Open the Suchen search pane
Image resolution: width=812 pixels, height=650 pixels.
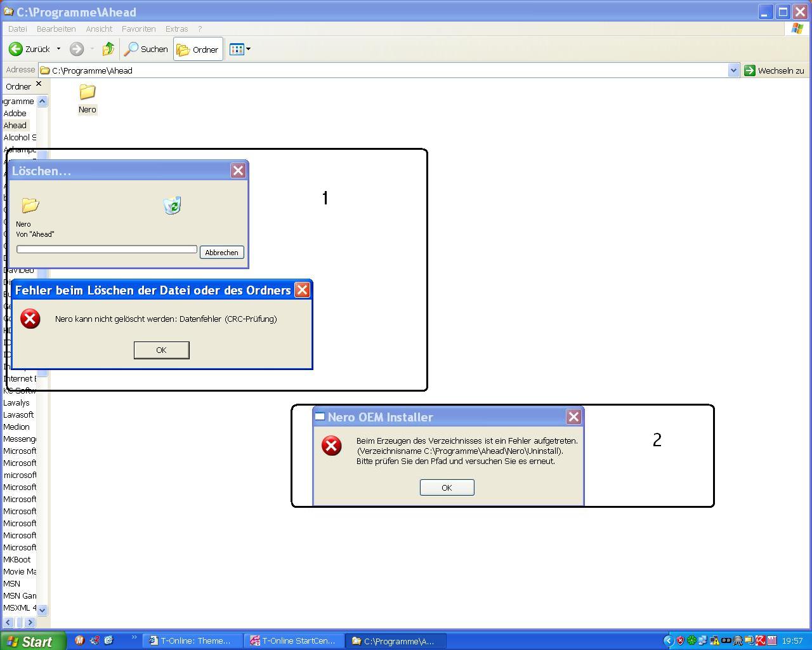click(x=146, y=49)
